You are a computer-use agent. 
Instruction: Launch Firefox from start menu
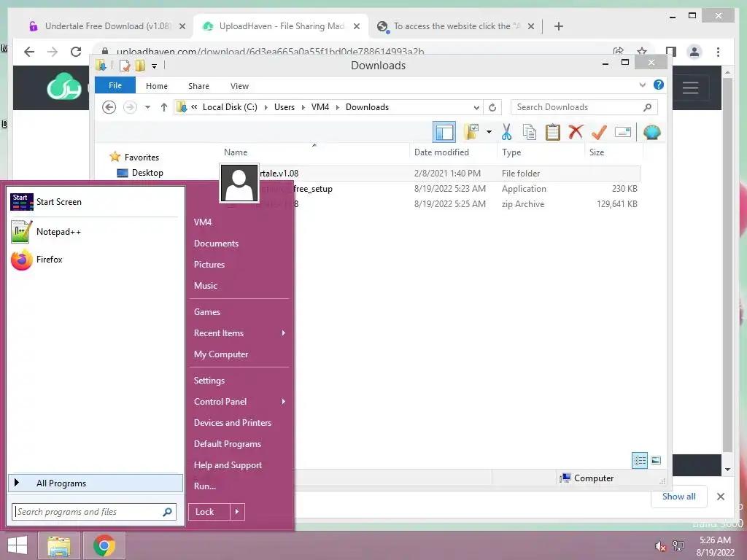(94, 260)
